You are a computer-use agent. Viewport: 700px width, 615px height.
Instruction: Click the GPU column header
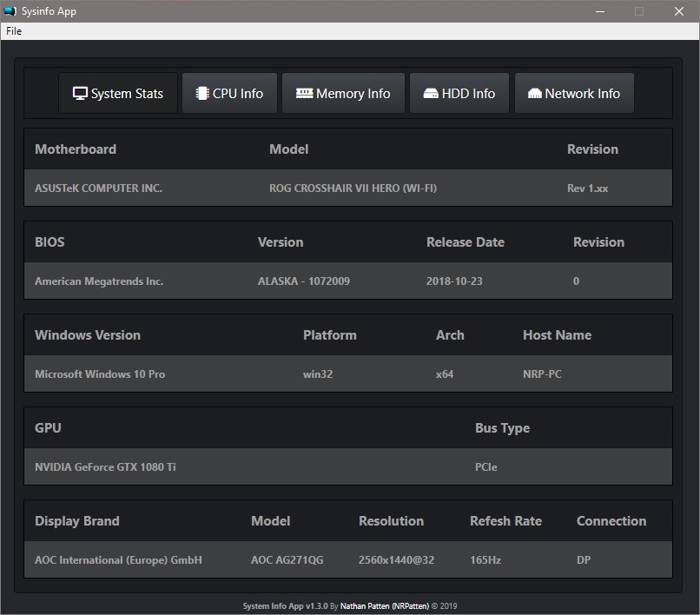coord(48,428)
